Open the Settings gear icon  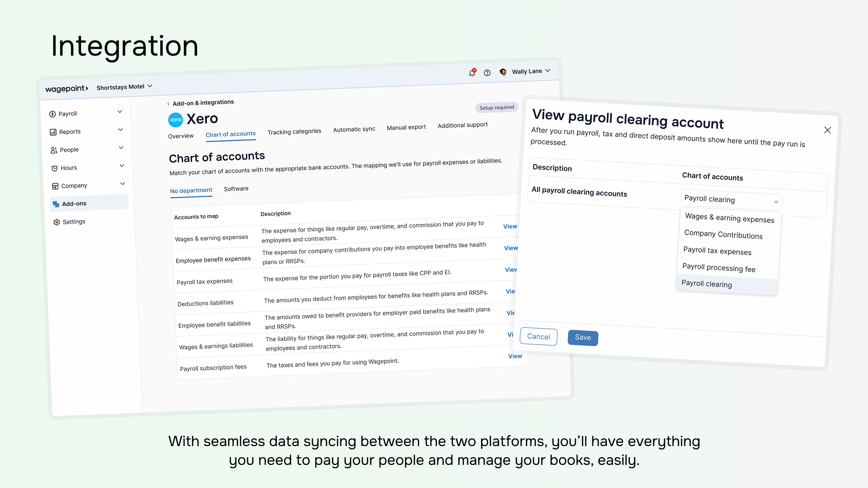tap(57, 222)
